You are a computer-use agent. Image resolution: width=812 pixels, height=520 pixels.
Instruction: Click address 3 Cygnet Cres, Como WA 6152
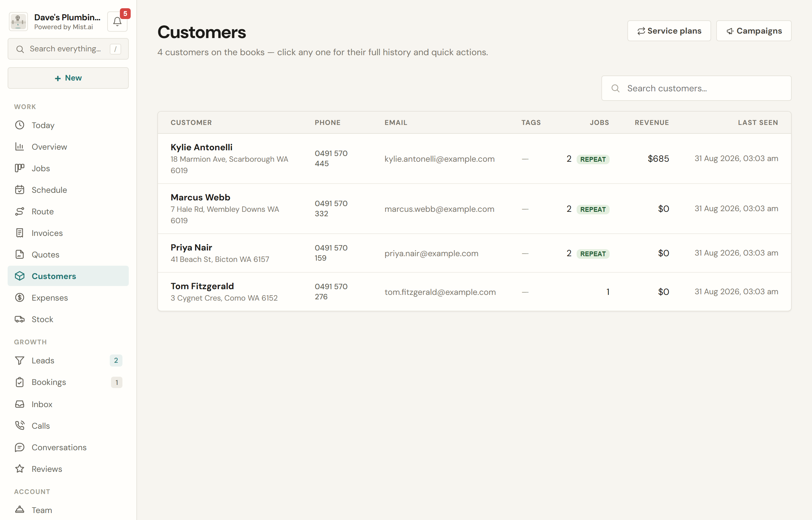click(x=224, y=298)
